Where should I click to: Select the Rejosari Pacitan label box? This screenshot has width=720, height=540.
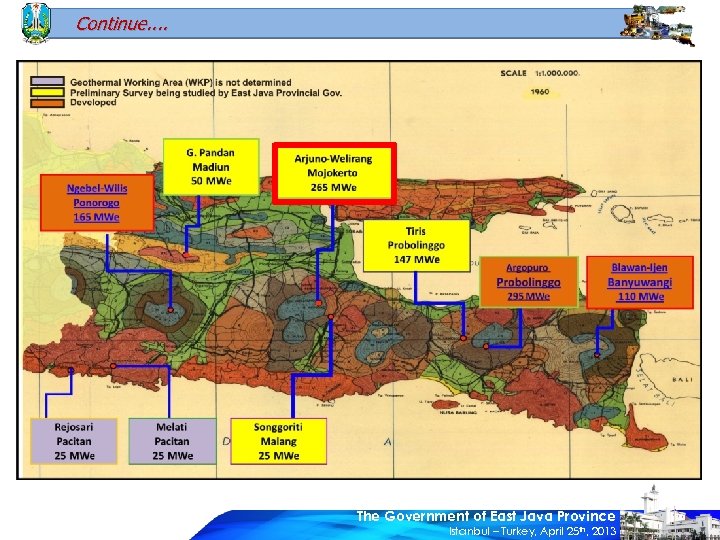point(74,441)
